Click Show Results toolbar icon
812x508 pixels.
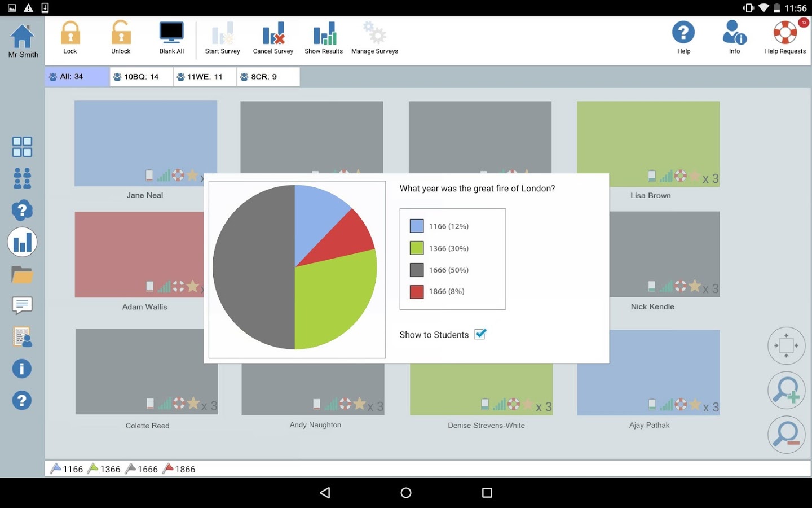click(324, 33)
